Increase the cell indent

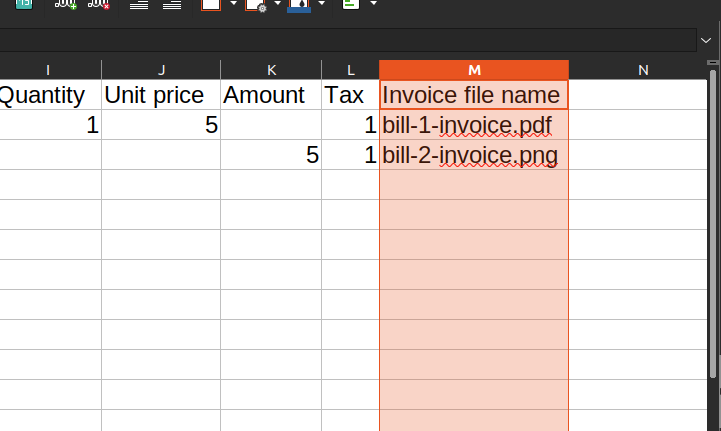click(139, 4)
